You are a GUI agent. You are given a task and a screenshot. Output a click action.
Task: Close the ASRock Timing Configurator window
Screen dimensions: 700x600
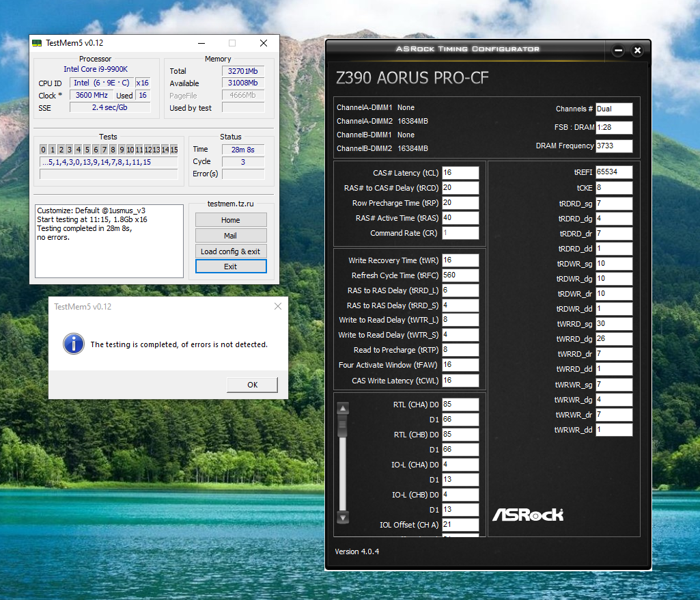click(x=637, y=51)
